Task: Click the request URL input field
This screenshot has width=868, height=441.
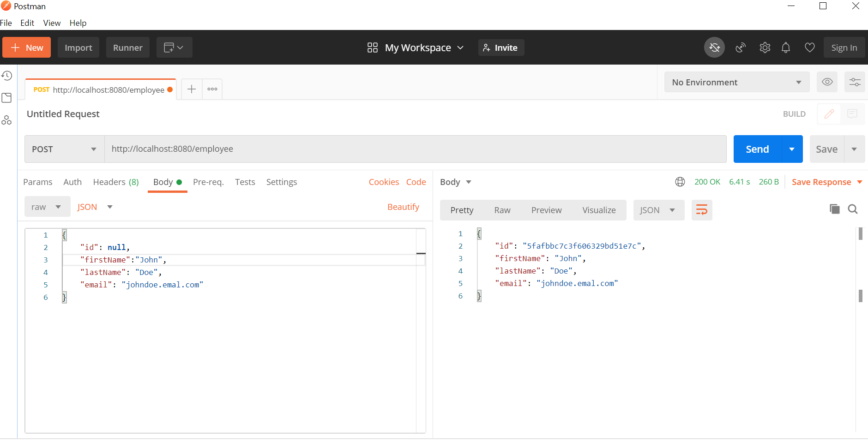Action: (x=415, y=149)
